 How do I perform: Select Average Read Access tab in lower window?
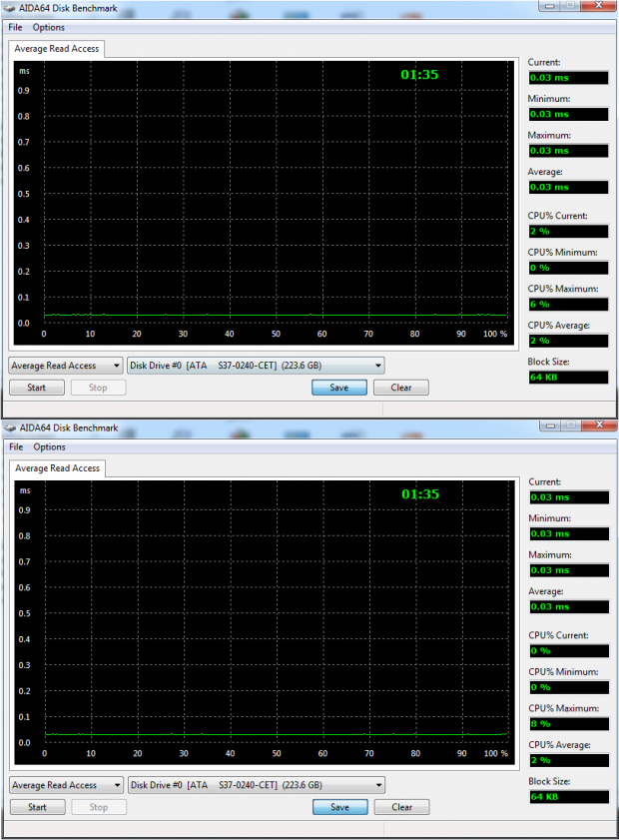click(x=57, y=468)
